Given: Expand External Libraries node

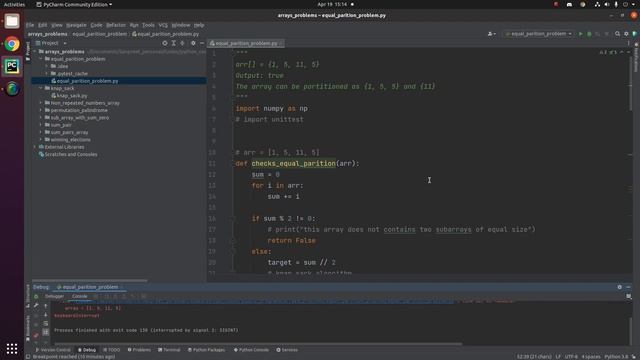Looking at the screenshot, I should (36, 147).
